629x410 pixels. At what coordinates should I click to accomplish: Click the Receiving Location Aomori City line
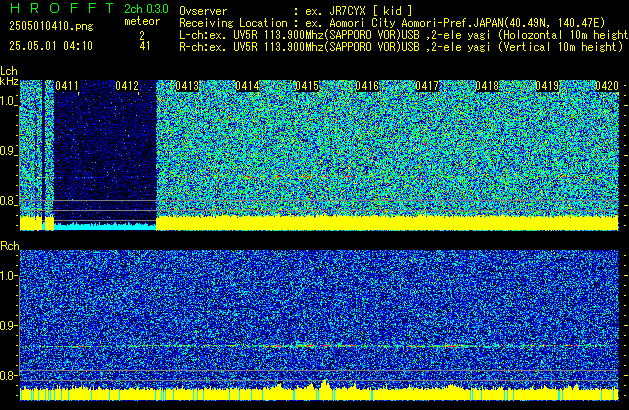(x=392, y=23)
